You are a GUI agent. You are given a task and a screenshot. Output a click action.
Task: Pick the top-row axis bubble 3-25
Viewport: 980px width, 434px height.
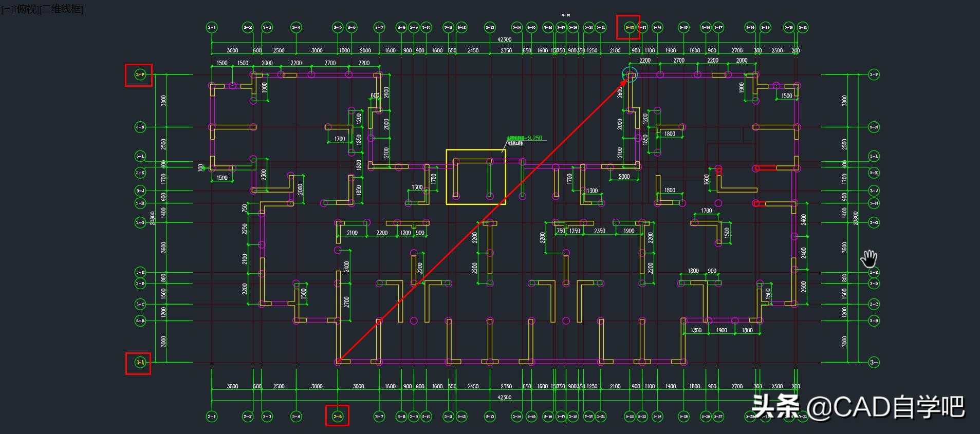[x=683, y=27]
